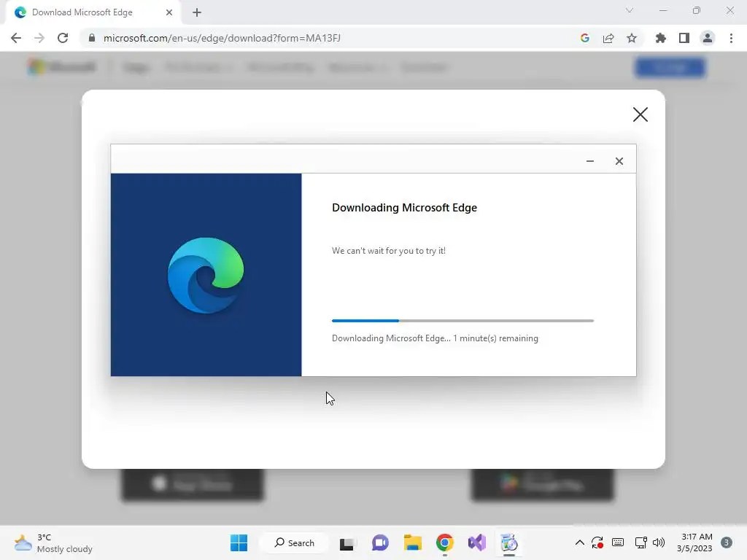Open Visual Studio from the taskbar
The height and width of the screenshot is (560, 747).
point(477,542)
